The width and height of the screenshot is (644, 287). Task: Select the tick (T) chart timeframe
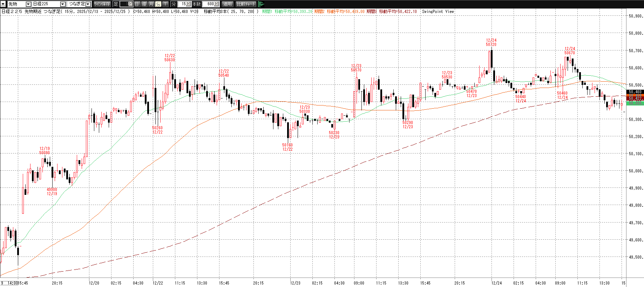click(x=165, y=4)
